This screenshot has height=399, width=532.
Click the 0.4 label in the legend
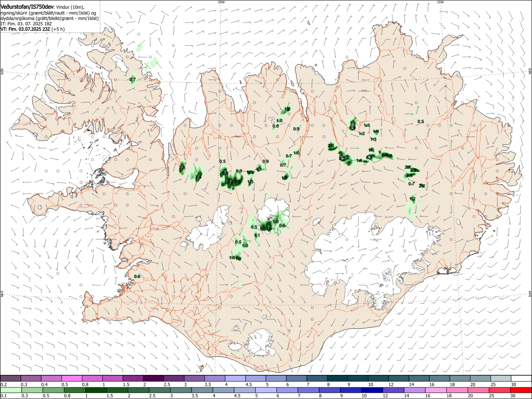[x=44, y=384]
